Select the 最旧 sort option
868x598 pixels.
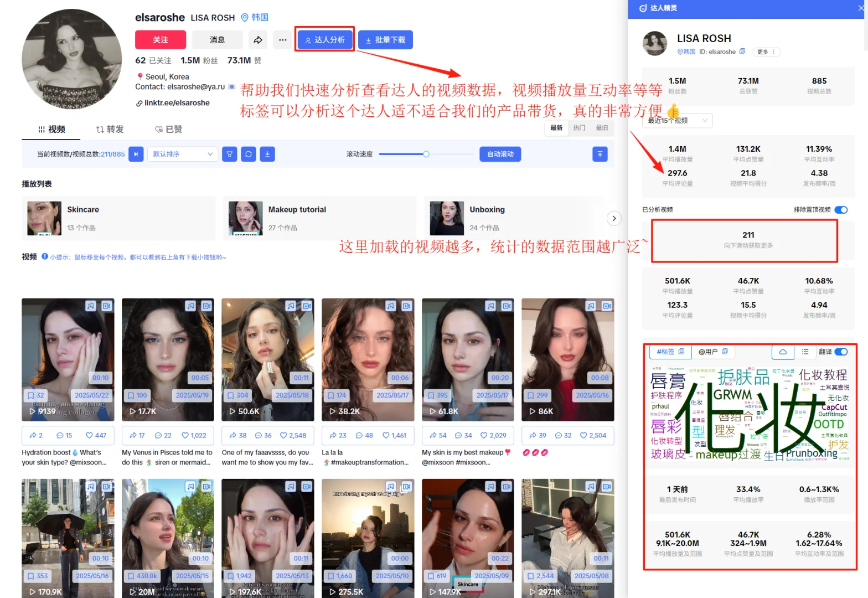(x=602, y=128)
